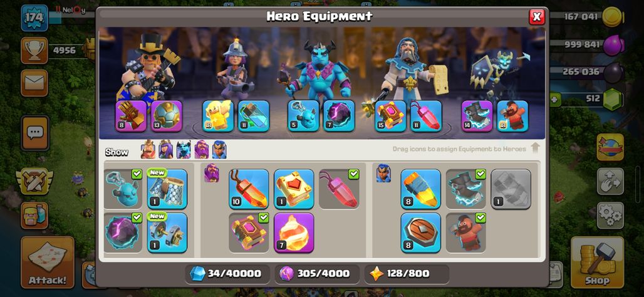Tap the Shiny Ore 34/40000 counter
This screenshot has width=644, height=297.
click(x=227, y=274)
